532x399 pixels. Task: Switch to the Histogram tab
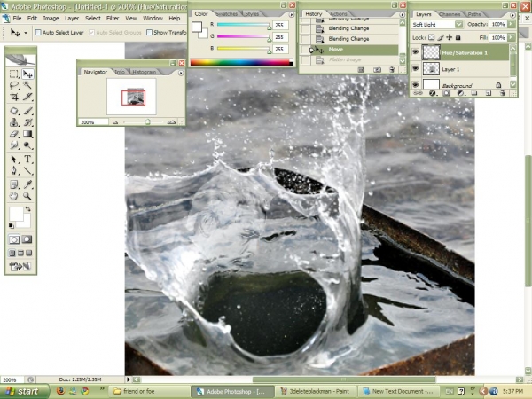pyautogui.click(x=145, y=72)
